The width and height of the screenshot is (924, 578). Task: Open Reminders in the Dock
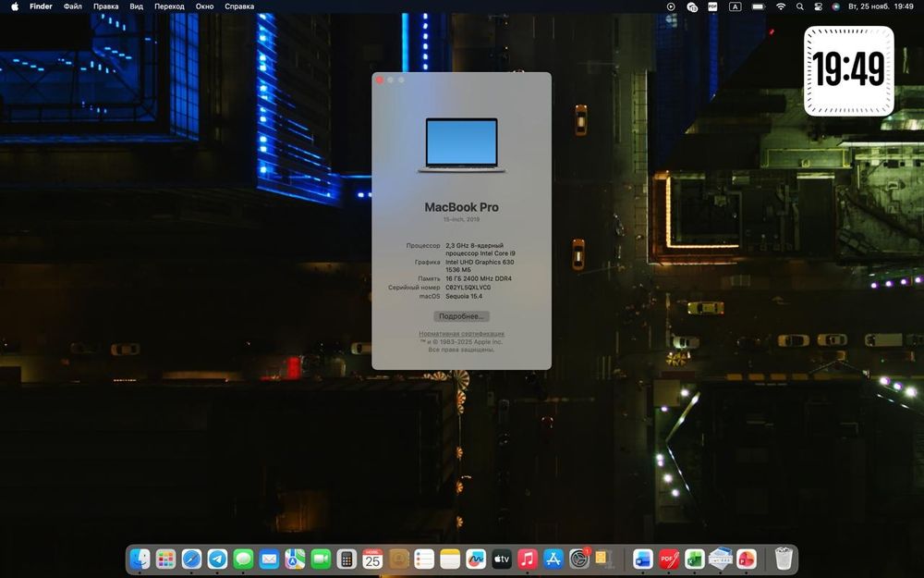pyautogui.click(x=424, y=559)
